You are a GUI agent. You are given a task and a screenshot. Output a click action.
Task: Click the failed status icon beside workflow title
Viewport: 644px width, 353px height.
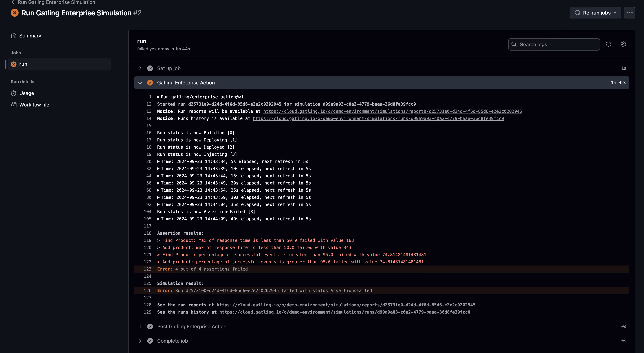15,13
